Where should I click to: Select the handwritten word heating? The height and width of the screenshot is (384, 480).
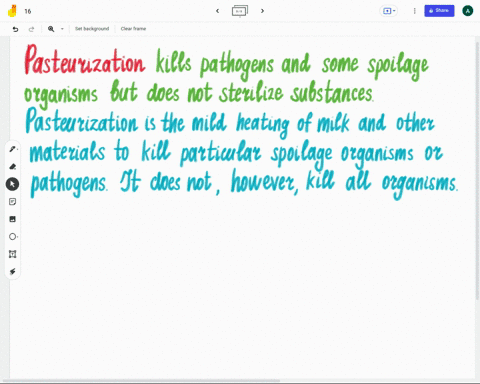[x=263, y=124]
